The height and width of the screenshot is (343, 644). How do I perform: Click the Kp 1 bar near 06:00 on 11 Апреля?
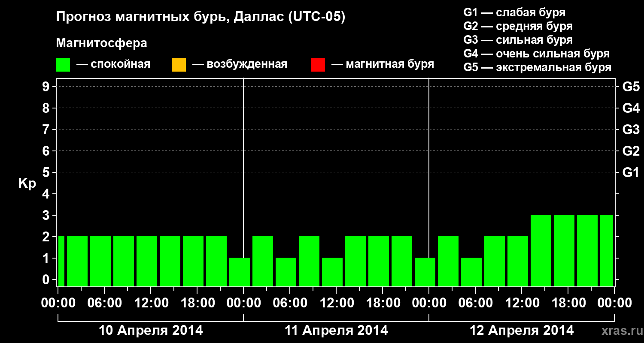[x=286, y=272]
